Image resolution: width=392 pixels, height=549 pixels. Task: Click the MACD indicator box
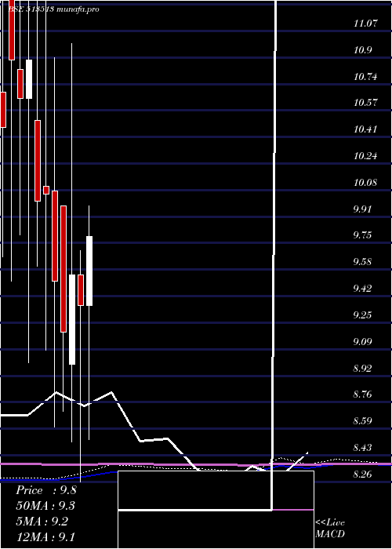pyautogui.click(x=216, y=510)
